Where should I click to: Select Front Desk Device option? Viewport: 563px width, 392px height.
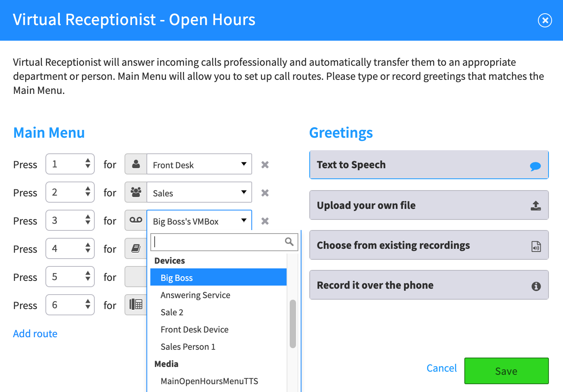[x=218, y=329]
